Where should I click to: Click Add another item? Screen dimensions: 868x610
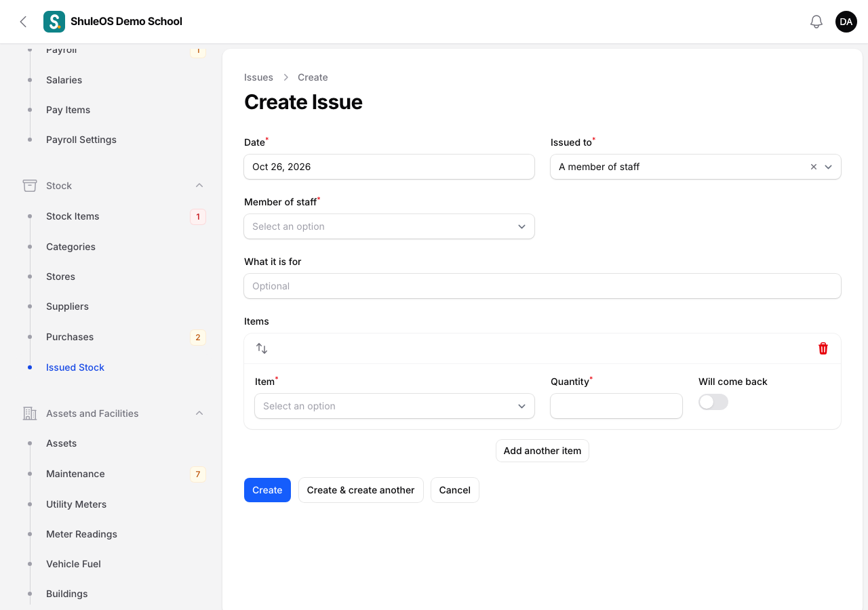coord(542,451)
